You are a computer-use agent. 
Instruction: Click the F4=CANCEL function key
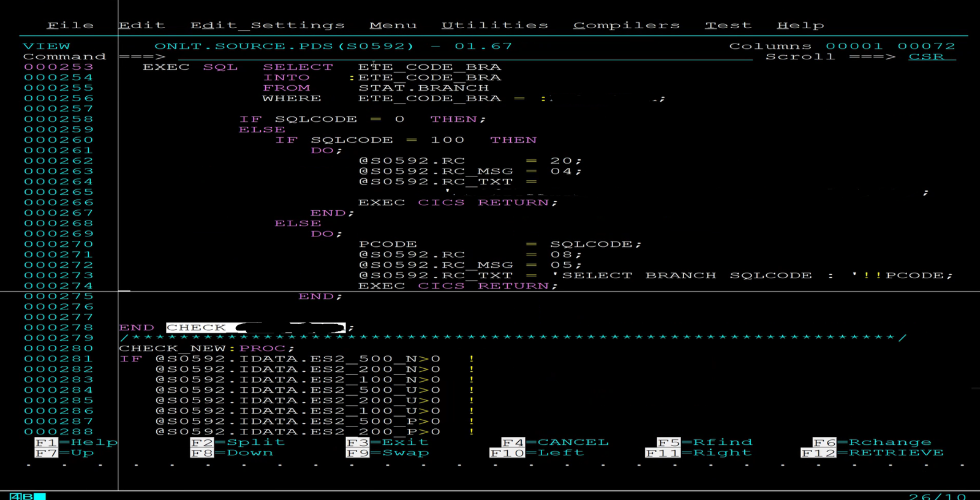coord(555,442)
